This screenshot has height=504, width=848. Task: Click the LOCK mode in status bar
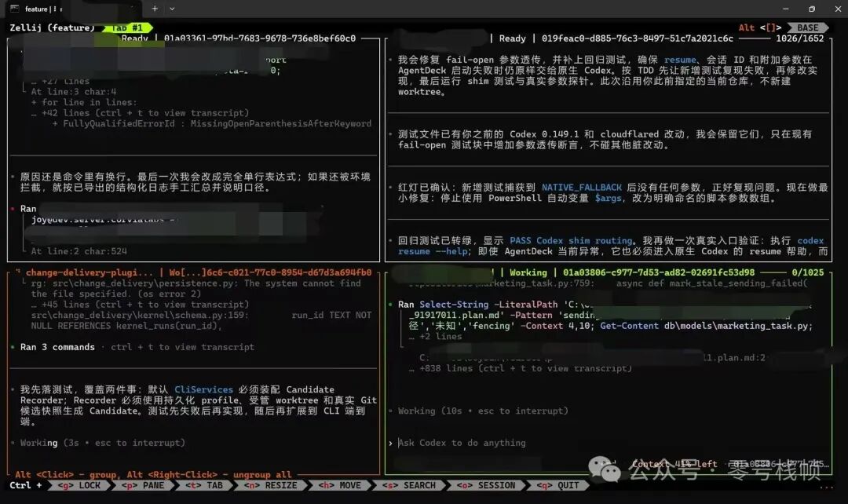[79, 486]
